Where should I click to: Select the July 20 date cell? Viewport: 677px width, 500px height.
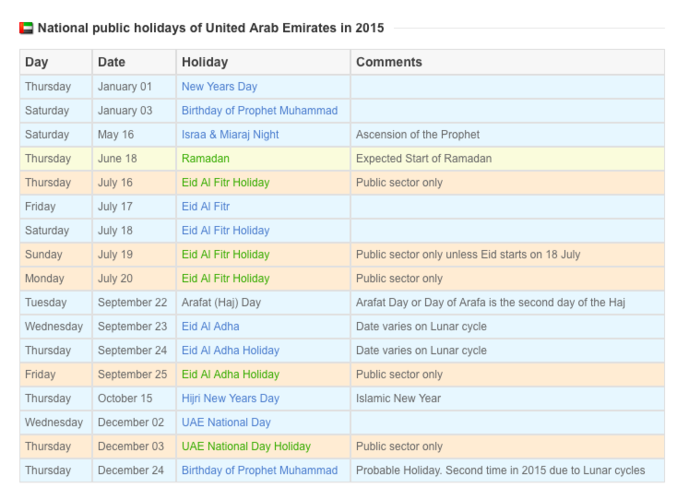pyautogui.click(x=134, y=278)
